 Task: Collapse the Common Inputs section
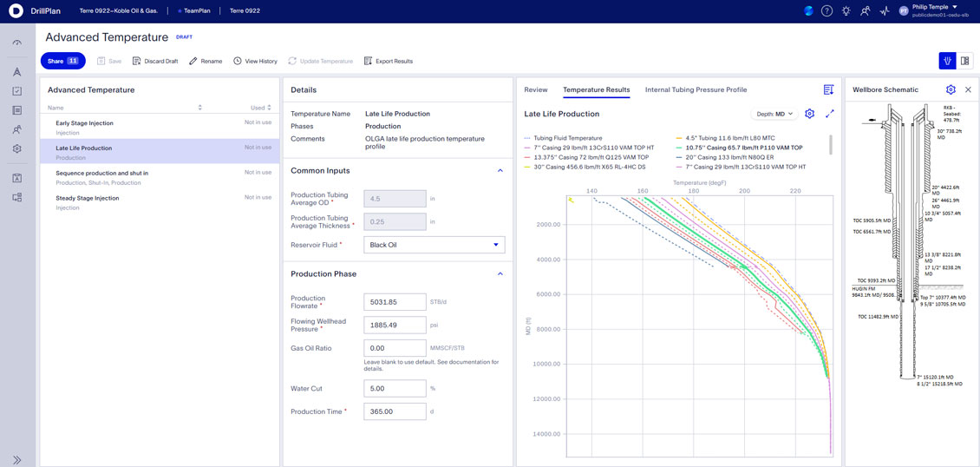[500, 170]
